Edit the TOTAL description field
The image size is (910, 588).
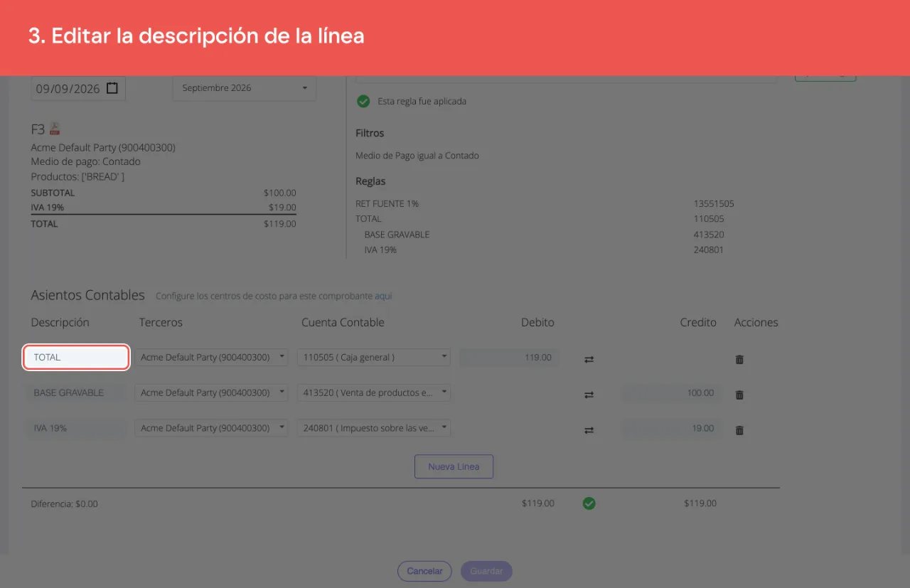tap(76, 357)
